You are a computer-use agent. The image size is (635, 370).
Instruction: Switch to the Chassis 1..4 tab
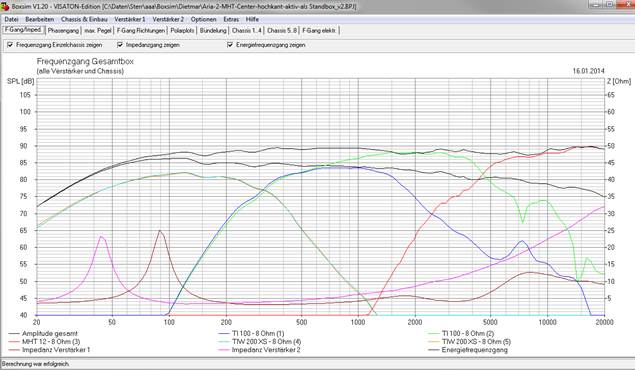(247, 30)
